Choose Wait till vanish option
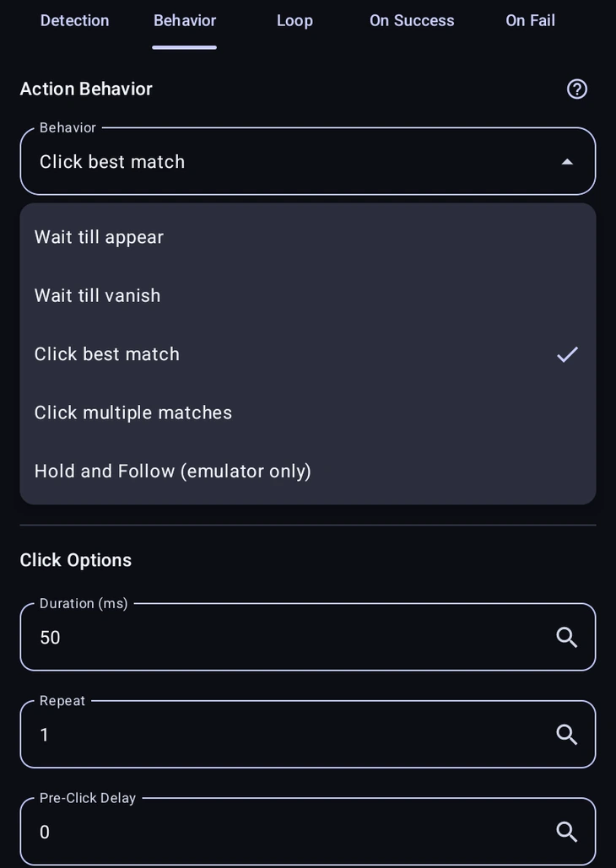The height and width of the screenshot is (868, 616). click(308, 295)
